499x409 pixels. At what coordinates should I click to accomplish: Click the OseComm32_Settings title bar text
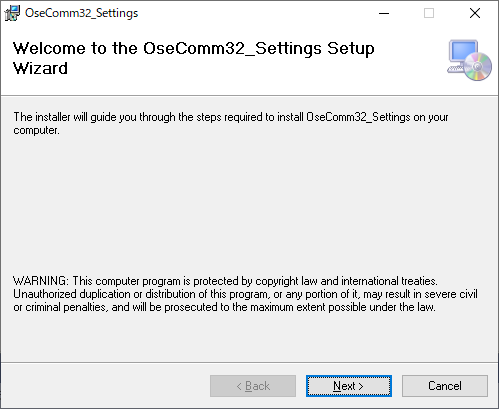(x=81, y=13)
